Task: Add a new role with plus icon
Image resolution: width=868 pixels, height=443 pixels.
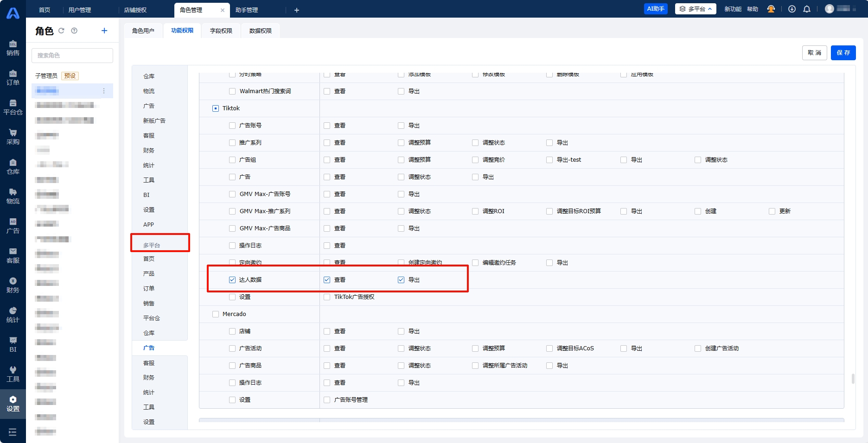Action: (x=104, y=31)
